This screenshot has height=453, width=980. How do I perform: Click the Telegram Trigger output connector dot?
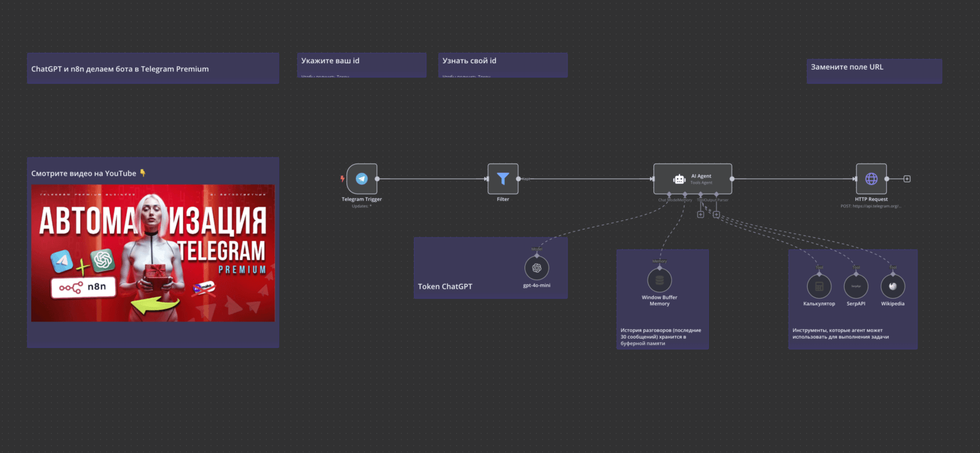tap(378, 179)
